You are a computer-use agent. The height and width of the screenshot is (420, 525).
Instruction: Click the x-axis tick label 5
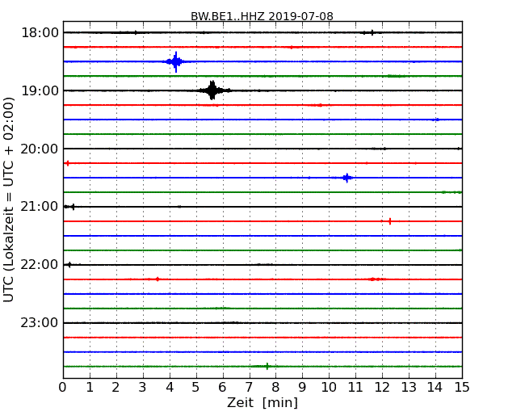(196, 387)
